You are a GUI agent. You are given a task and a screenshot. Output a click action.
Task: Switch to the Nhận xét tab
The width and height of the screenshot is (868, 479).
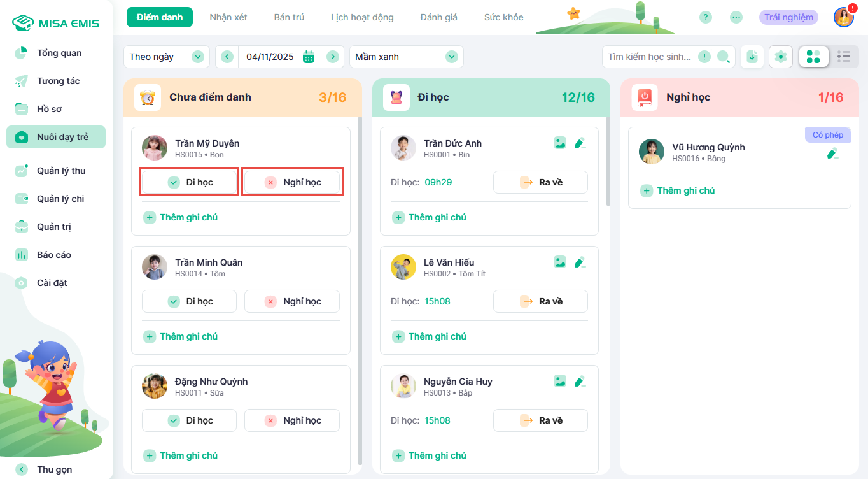228,17
